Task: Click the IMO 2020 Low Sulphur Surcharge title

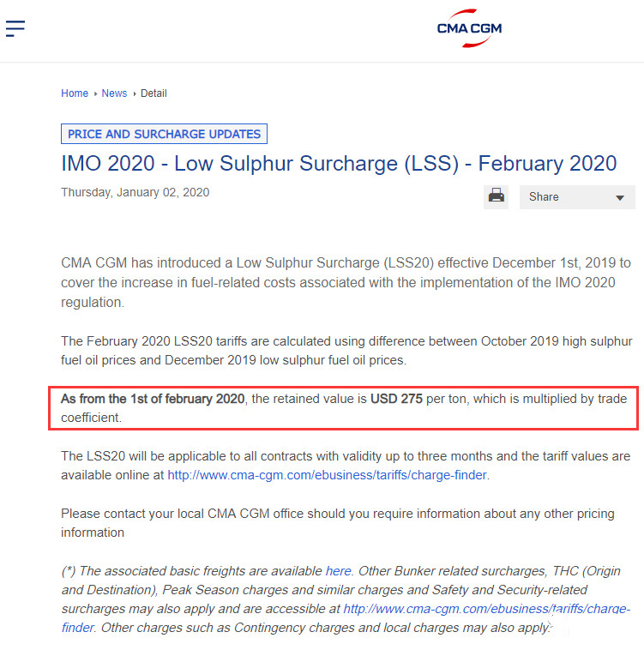Action: 339,164
